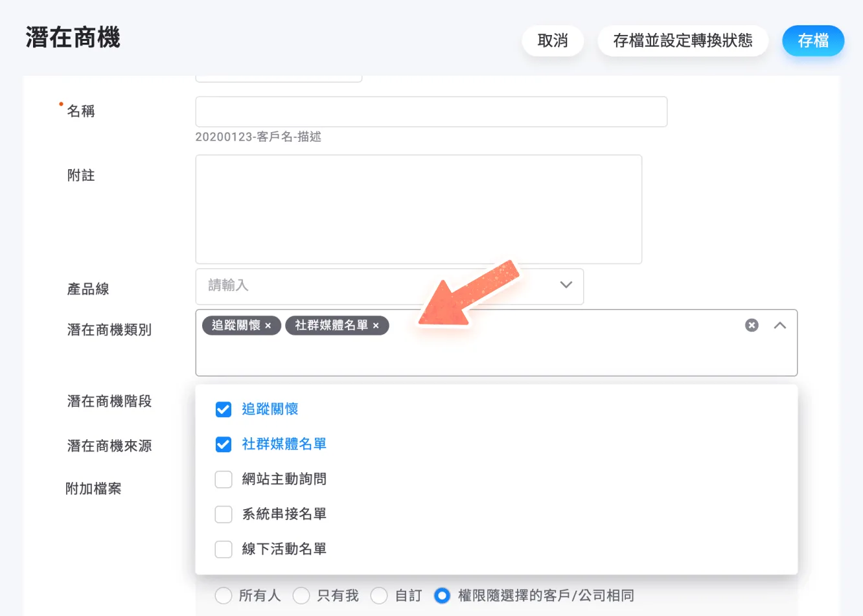Click the 潛在商機階段 field label
Viewport: 863px width, 616px height.
pos(109,402)
